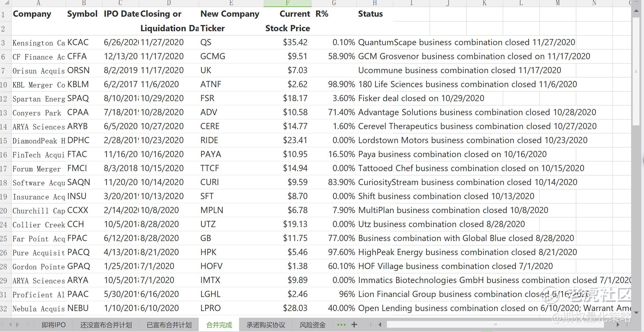This screenshot has height=332, width=644.
Task: Click cell with symbol CFFA
Action: [x=84, y=56]
